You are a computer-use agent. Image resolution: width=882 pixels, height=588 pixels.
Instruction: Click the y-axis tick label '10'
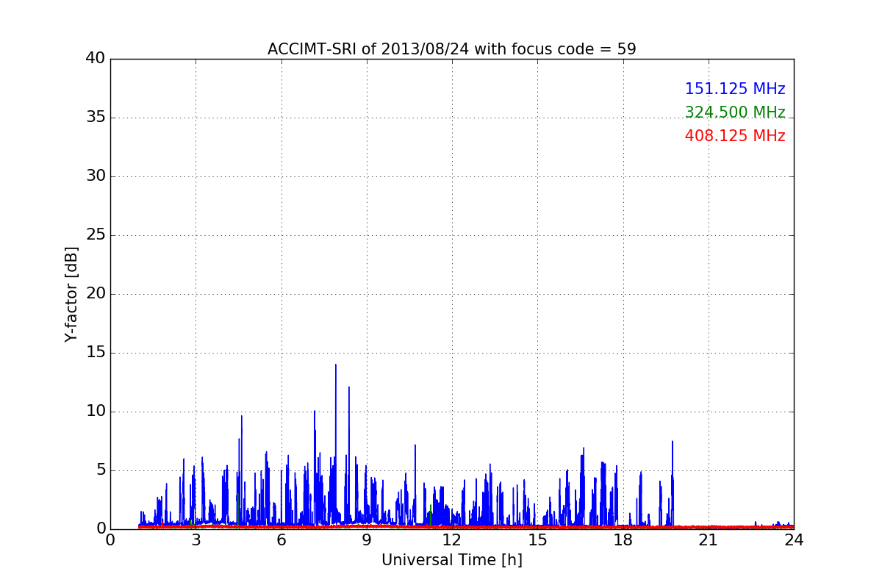96,412
